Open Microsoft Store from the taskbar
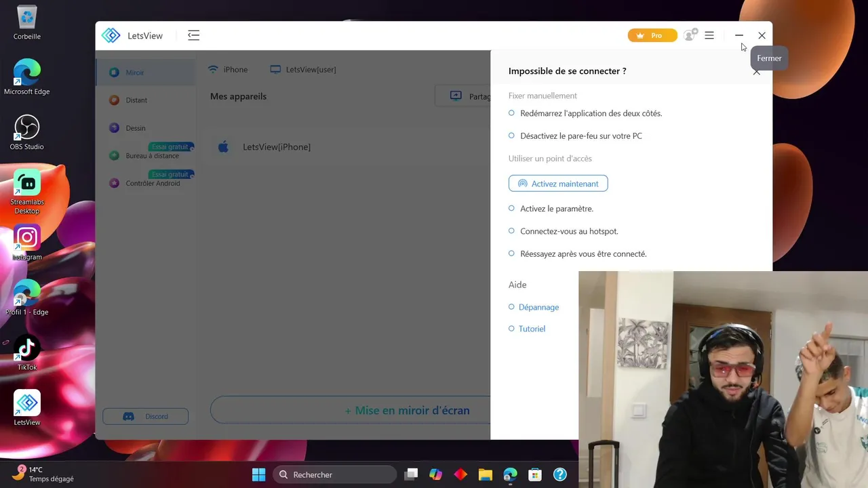Screen dimensions: 868x488 click(535, 474)
